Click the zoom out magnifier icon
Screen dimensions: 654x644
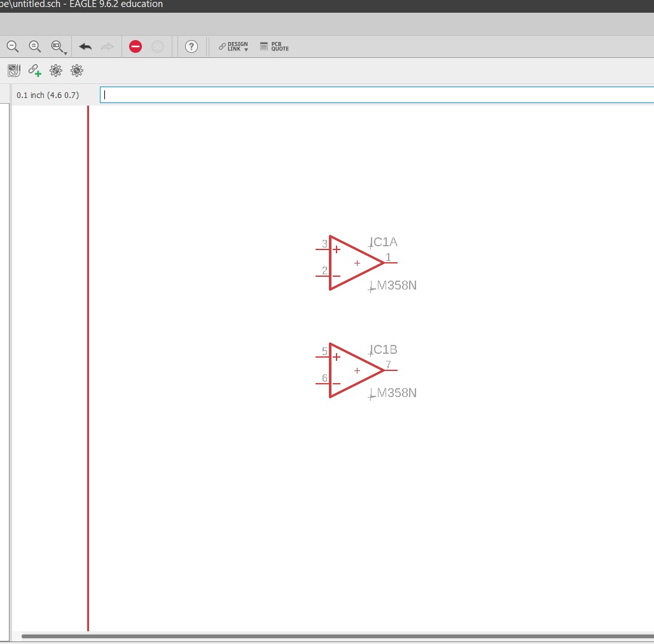[13, 46]
